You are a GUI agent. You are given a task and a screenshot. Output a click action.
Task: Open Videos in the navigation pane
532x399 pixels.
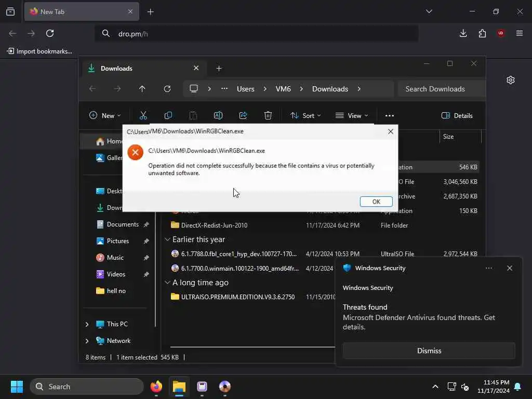(116, 274)
